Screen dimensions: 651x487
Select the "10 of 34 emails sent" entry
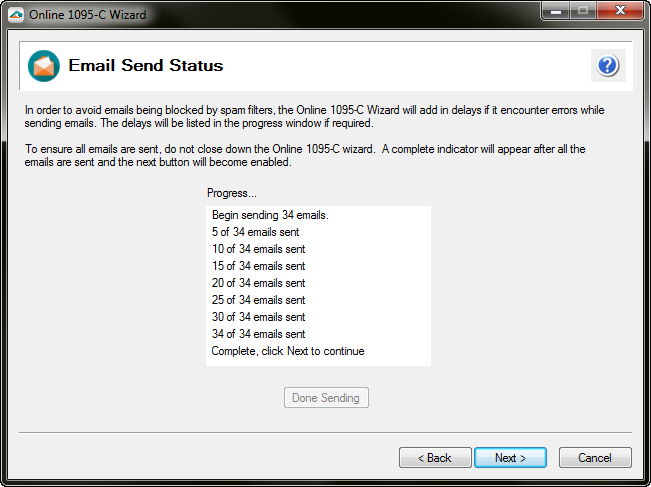tap(258, 249)
